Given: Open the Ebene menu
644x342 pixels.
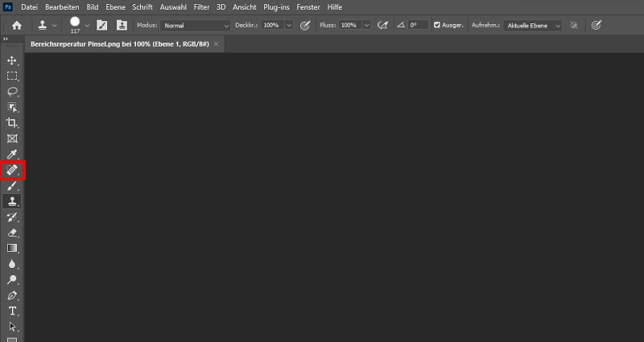Looking at the screenshot, I should coord(115,6).
